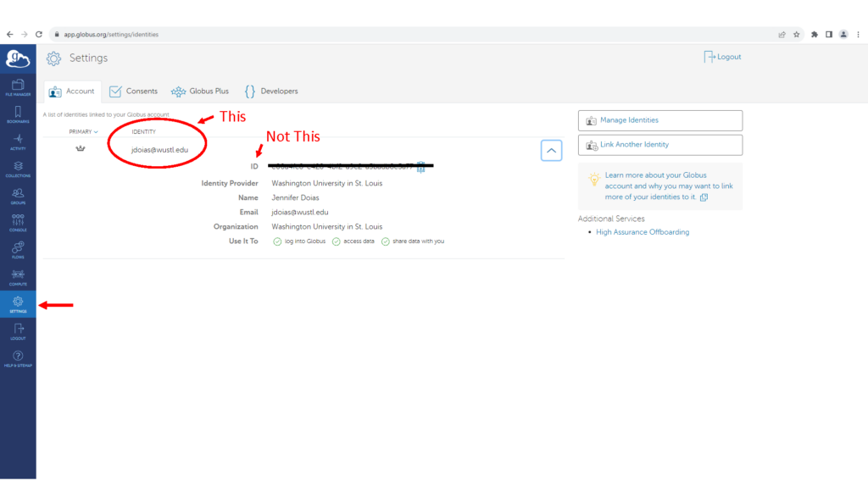Click Logout in the top right
The image size is (868, 488).
722,57
